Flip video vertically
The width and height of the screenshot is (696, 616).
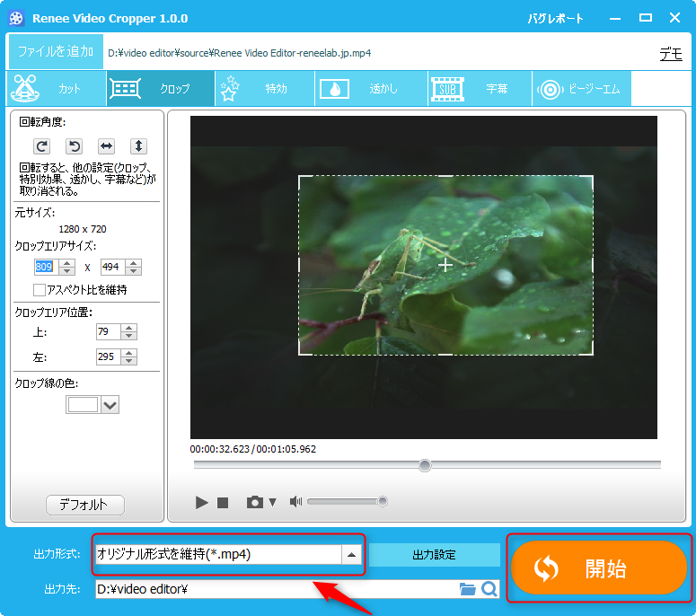138,146
